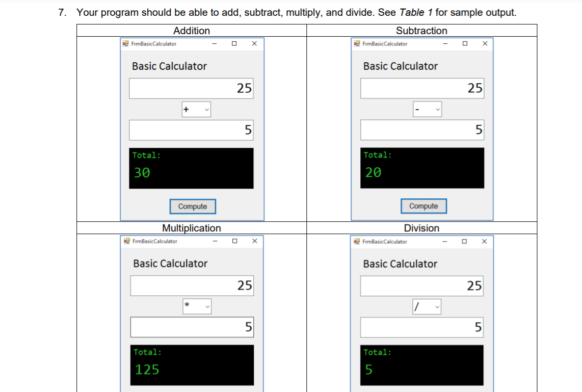Select the 25 input field in the Subtraction calculator
The width and height of the screenshot is (582, 392).
pyautogui.click(x=422, y=88)
